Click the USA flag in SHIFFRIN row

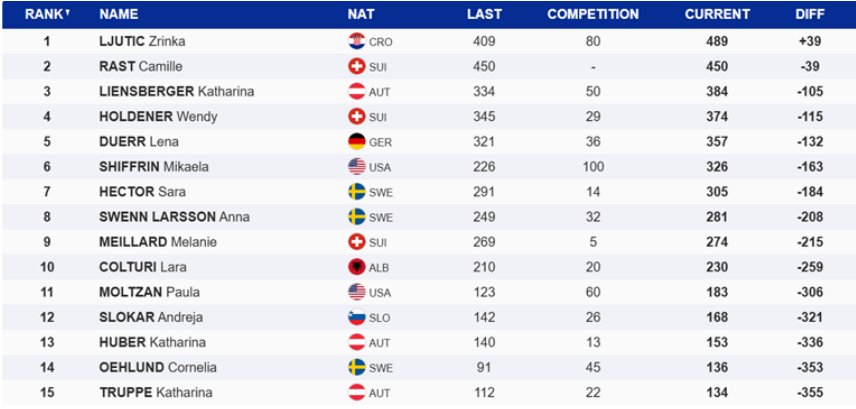355,167
